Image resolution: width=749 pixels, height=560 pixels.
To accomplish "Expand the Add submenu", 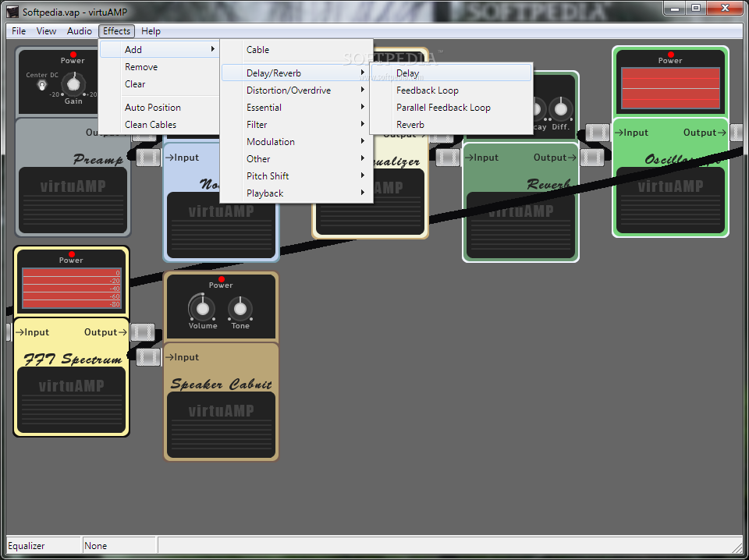I will (159, 50).
